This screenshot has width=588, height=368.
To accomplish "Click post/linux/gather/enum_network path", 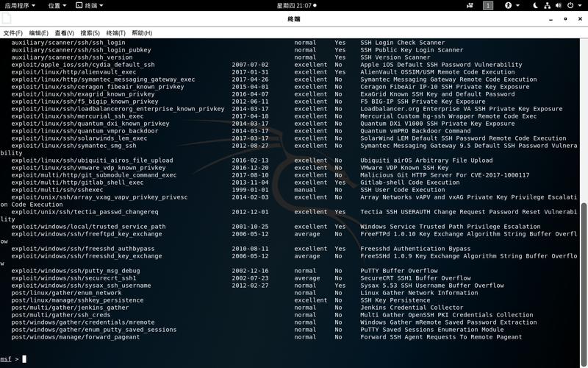I will tap(66, 293).
